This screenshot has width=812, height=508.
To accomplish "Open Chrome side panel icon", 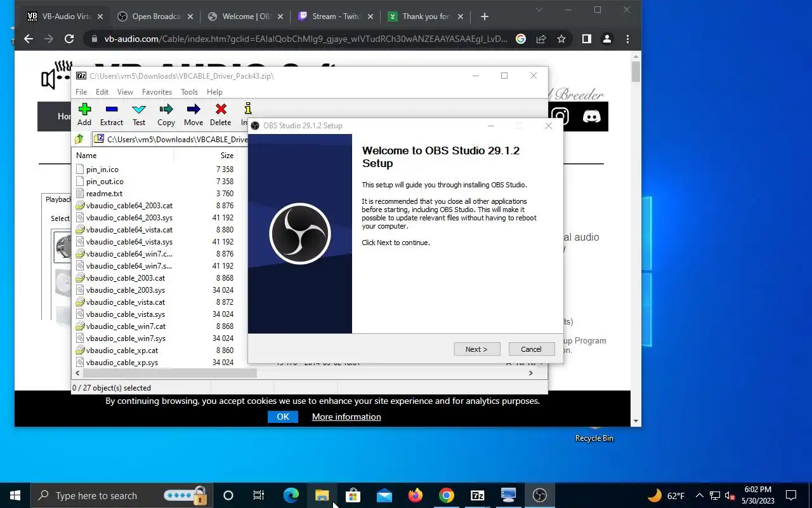I will coord(587,39).
